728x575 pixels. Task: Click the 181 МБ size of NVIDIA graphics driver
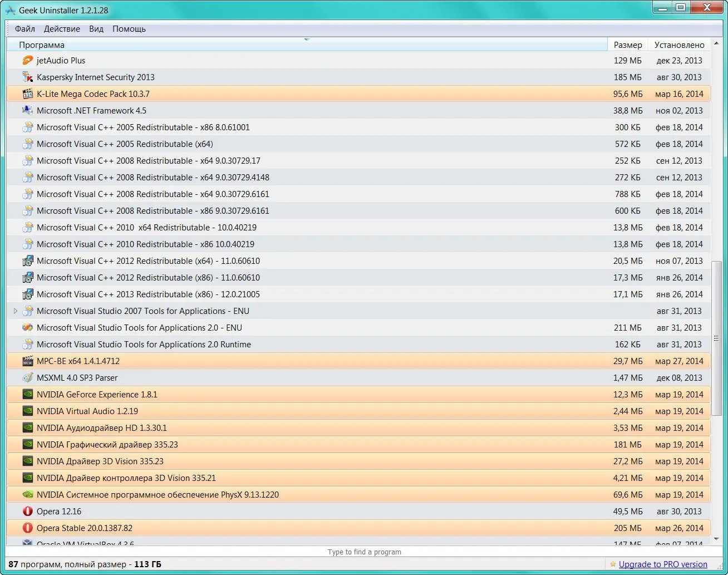pos(628,444)
